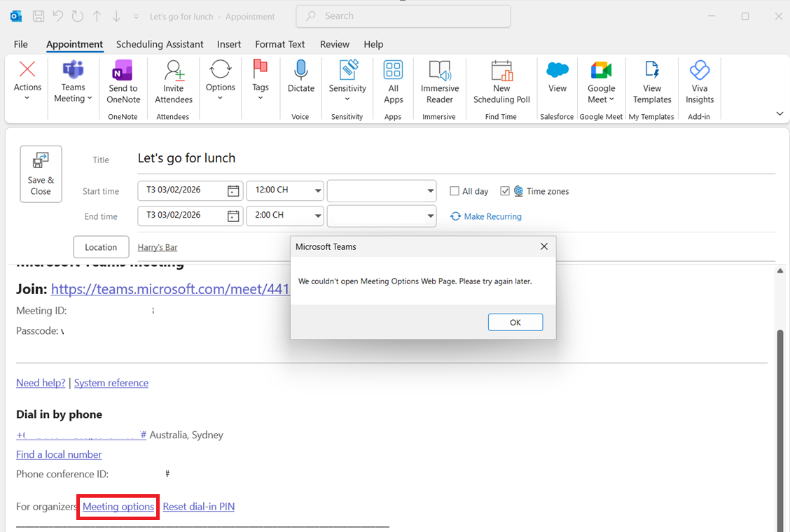790x532 pixels.
Task: Select the Appointment tab
Action: 74,44
